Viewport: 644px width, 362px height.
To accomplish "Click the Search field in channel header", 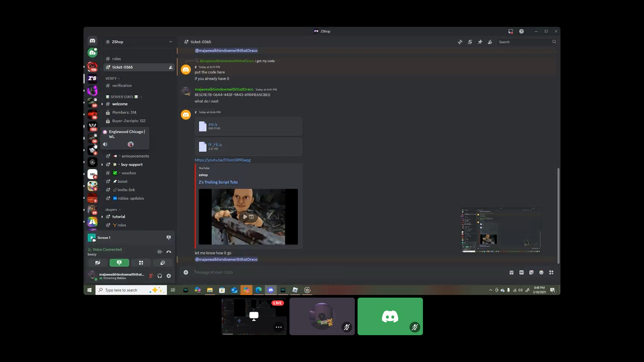I will 527,42.
